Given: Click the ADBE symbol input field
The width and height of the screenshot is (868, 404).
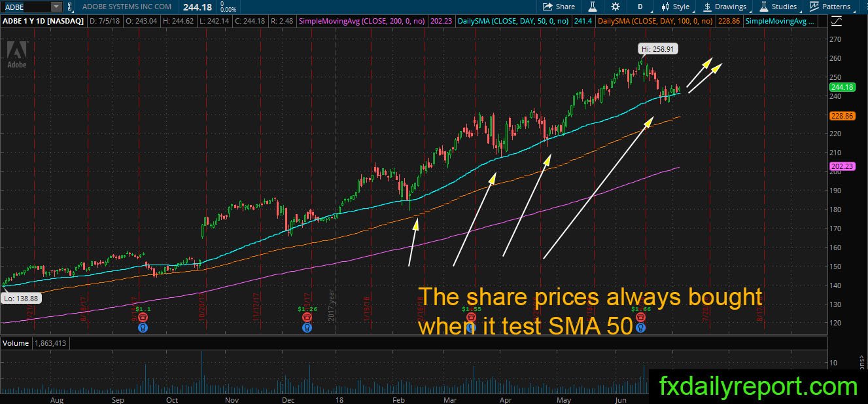Looking at the screenshot, I should pos(26,7).
